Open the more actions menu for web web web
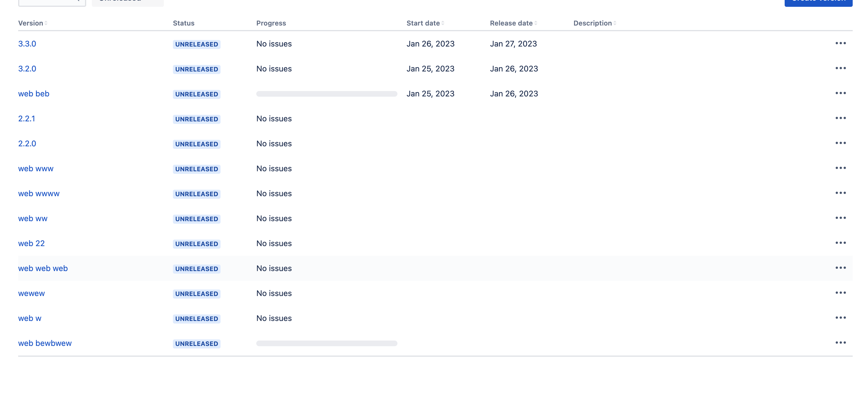The image size is (868, 393). pos(841,267)
